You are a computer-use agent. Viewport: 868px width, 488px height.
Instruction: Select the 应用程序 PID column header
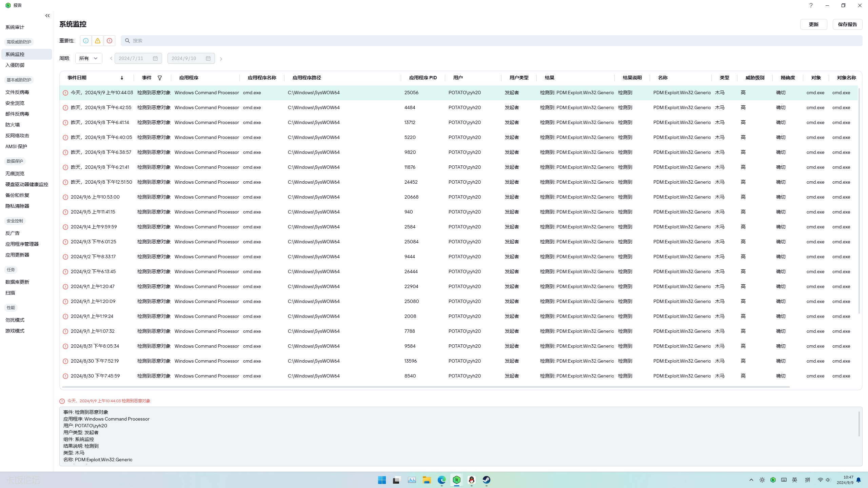coord(423,78)
